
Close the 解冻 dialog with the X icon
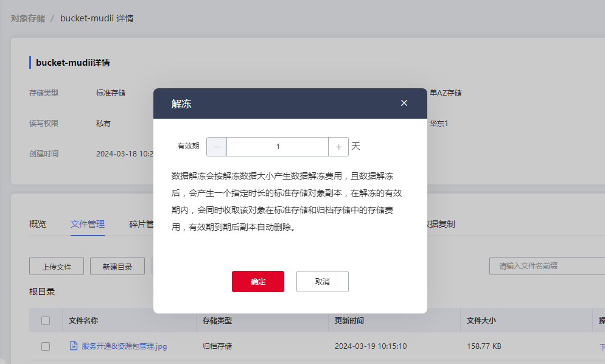(404, 103)
